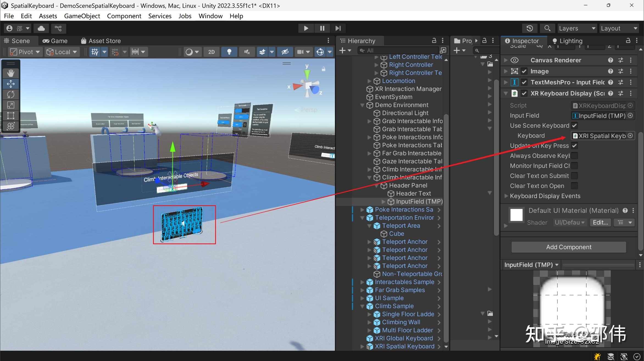Toggle 2D scene view mode
The width and height of the screenshot is (644, 361).
pos(211,52)
